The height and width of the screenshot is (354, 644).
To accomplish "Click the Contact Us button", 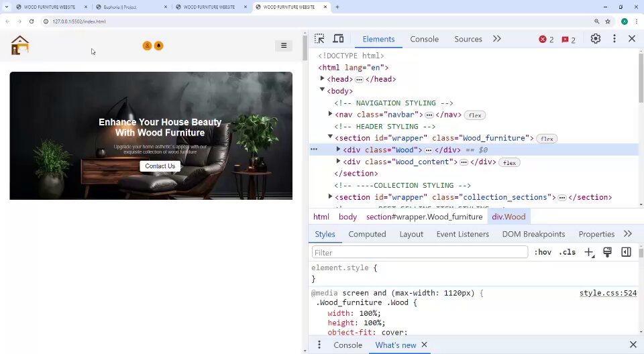I will 160,166.
